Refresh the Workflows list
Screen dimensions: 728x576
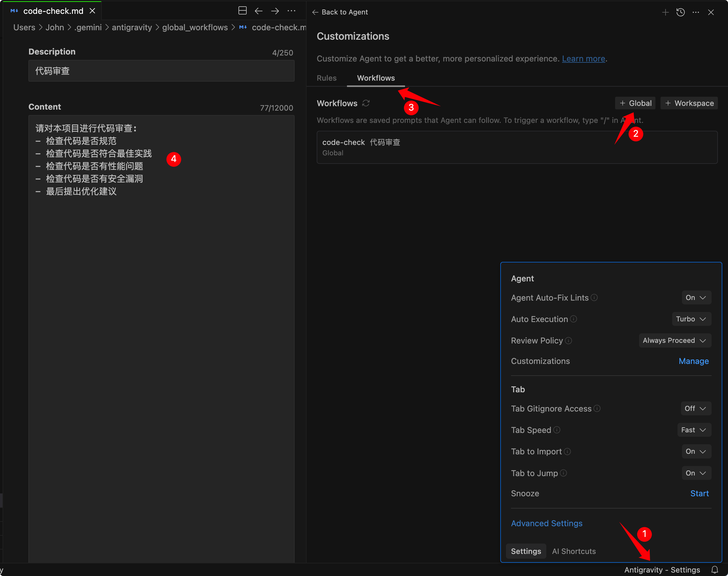[x=366, y=103]
